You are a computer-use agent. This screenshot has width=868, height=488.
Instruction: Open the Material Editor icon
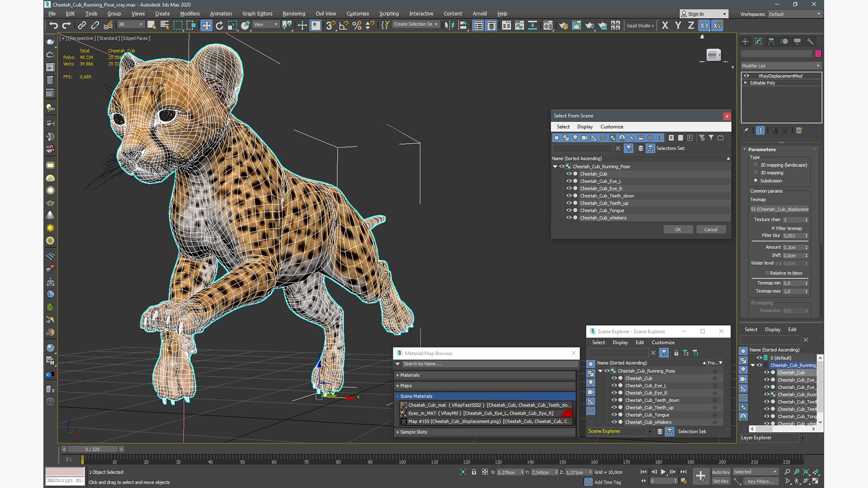pos(548,25)
